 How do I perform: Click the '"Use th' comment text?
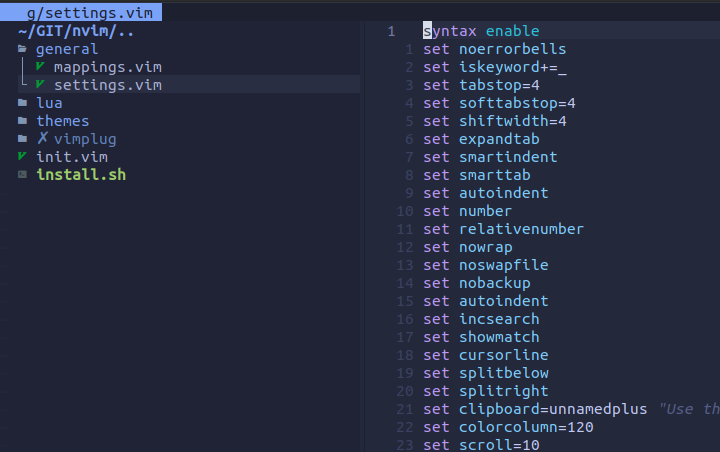pyautogui.click(x=689, y=409)
